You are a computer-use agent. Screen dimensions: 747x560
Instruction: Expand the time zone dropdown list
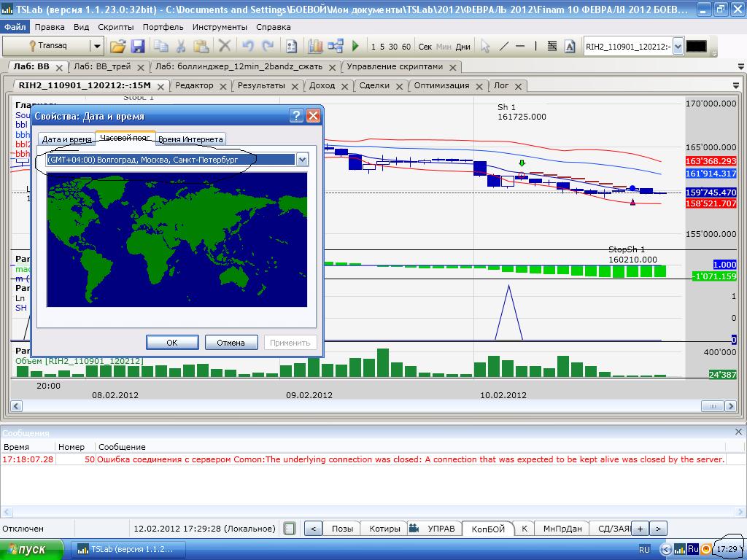(x=302, y=159)
